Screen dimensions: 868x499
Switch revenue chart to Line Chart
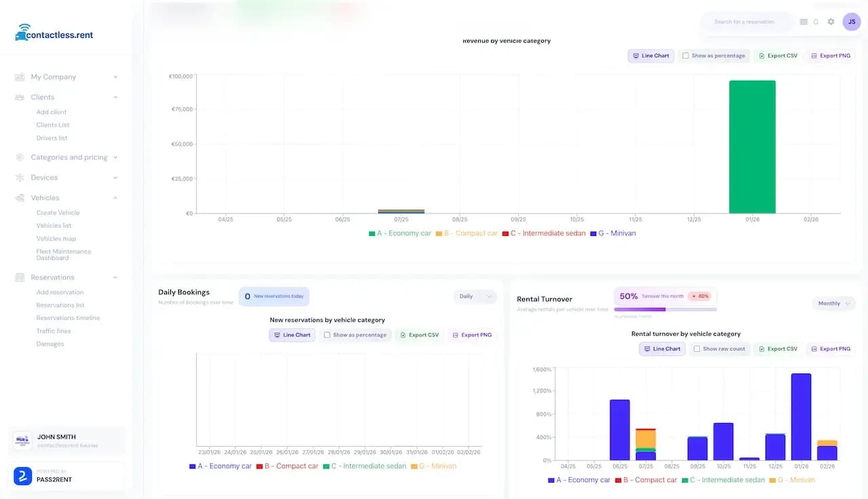pos(650,56)
